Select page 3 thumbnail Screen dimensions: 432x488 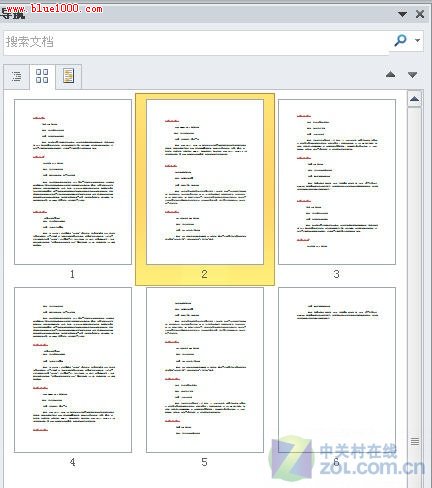click(x=337, y=182)
